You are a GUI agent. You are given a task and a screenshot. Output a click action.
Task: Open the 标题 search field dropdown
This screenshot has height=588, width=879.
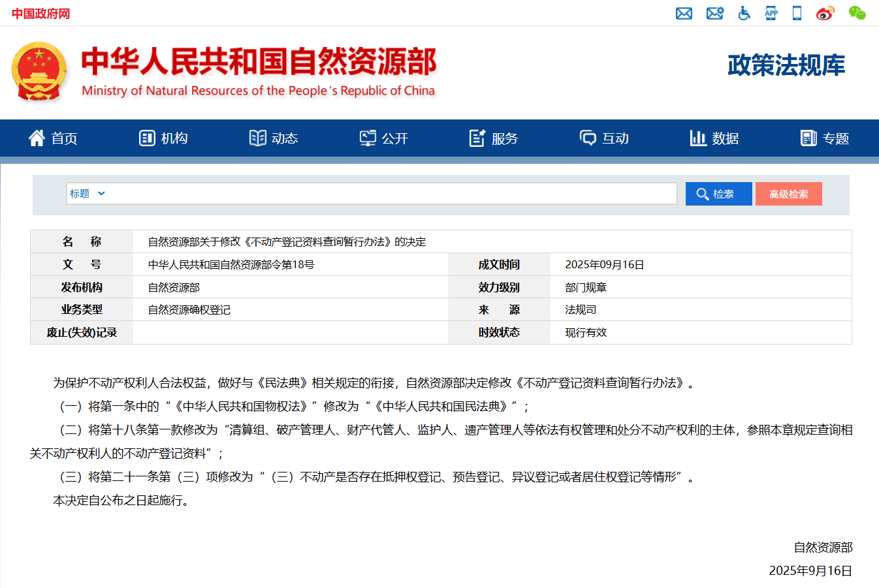click(x=88, y=194)
